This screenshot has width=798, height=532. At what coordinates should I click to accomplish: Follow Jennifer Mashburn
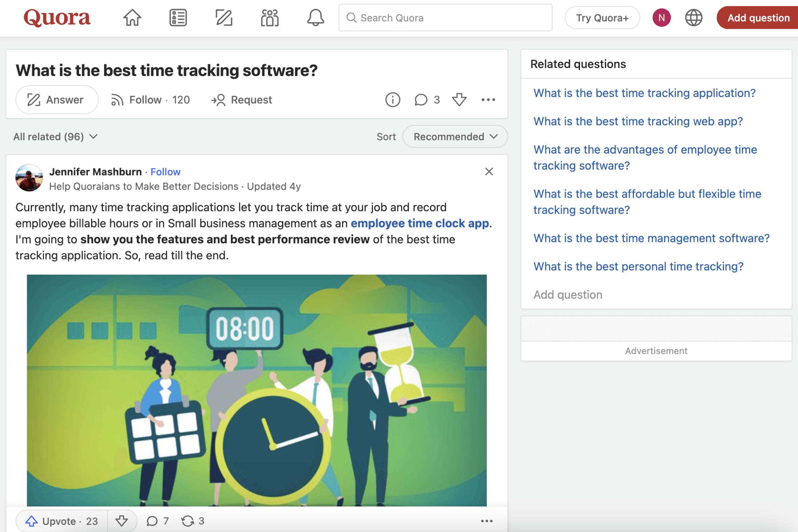pos(165,172)
